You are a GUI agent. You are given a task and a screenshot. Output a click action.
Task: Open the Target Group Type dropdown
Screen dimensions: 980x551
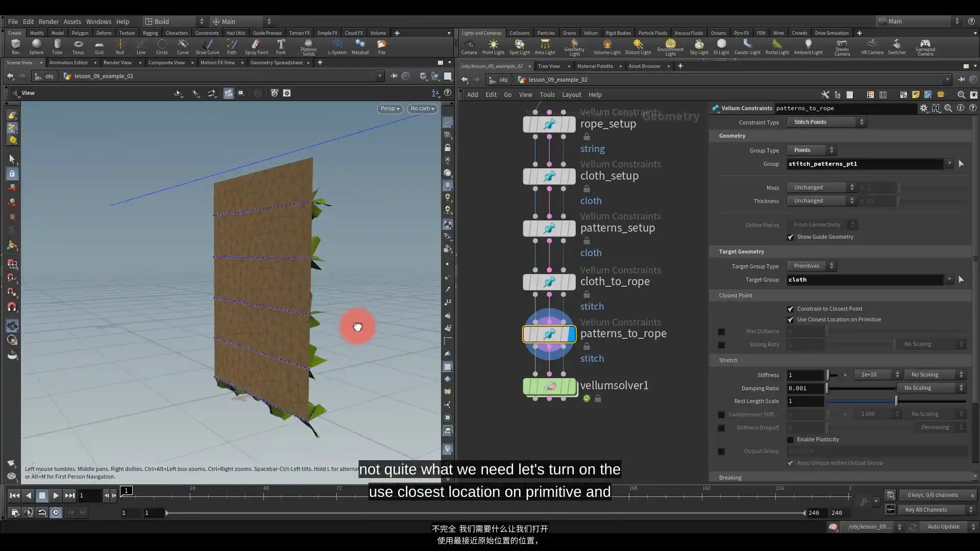coord(811,266)
